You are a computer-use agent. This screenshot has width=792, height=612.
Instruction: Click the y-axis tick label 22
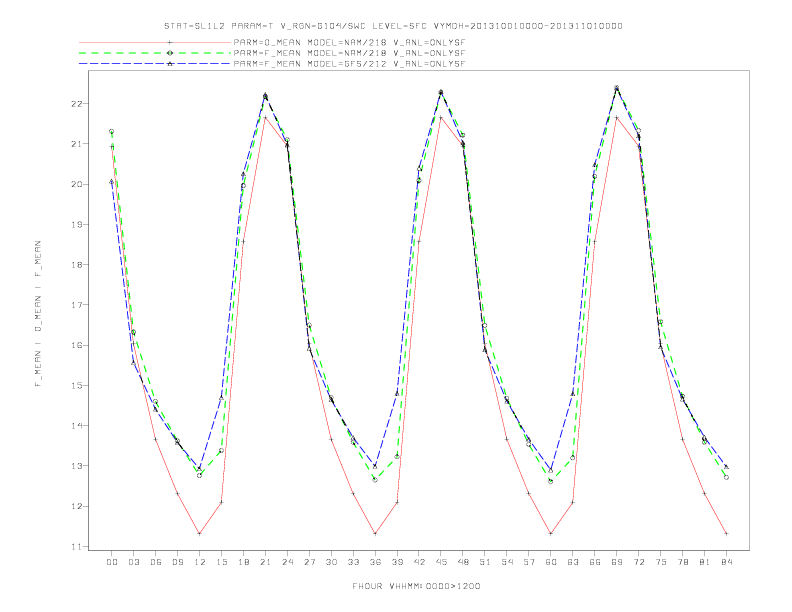[76, 104]
